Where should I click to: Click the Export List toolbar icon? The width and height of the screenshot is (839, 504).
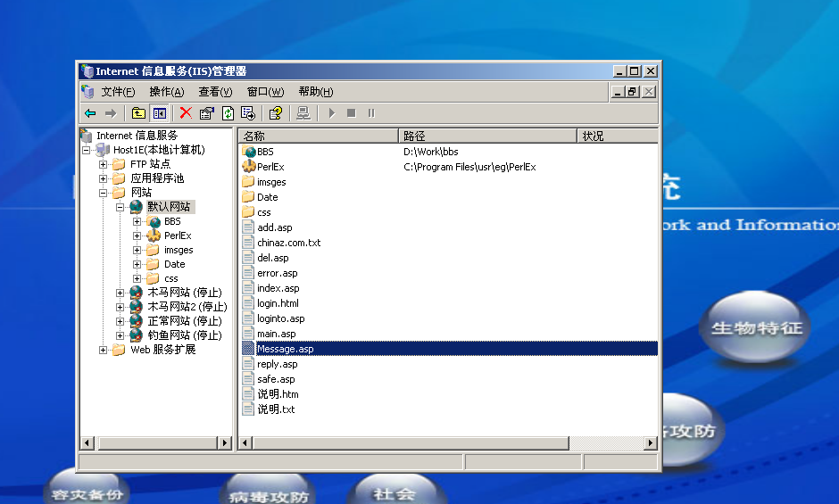point(248,113)
